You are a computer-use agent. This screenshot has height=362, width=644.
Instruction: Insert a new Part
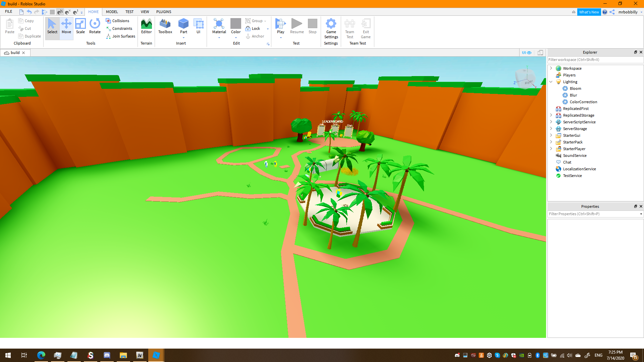[183, 24]
